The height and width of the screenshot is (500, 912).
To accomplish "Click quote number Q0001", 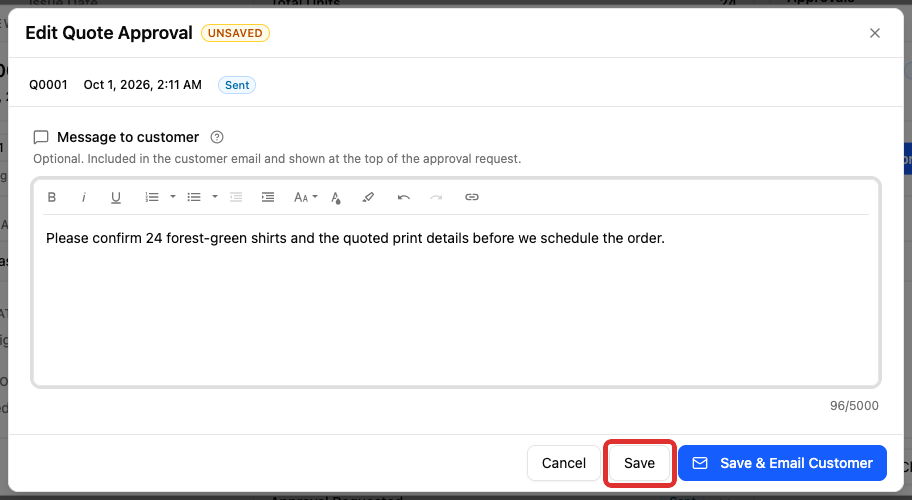I will coord(48,85).
